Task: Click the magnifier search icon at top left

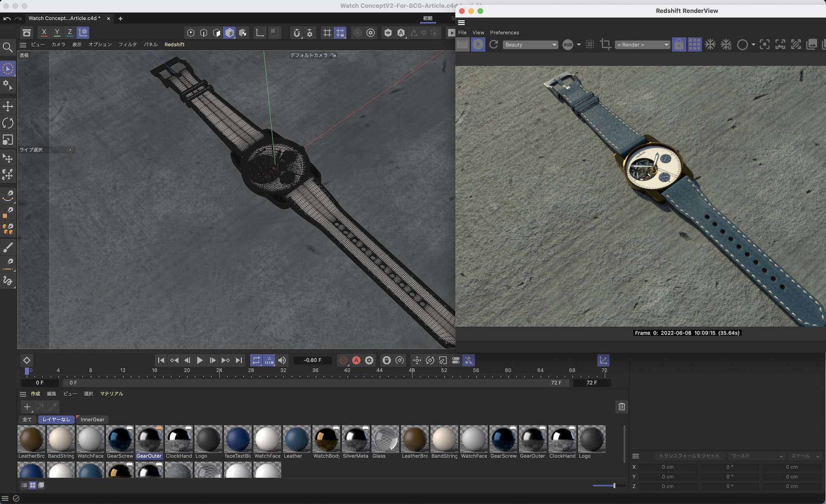Action: tap(7, 48)
